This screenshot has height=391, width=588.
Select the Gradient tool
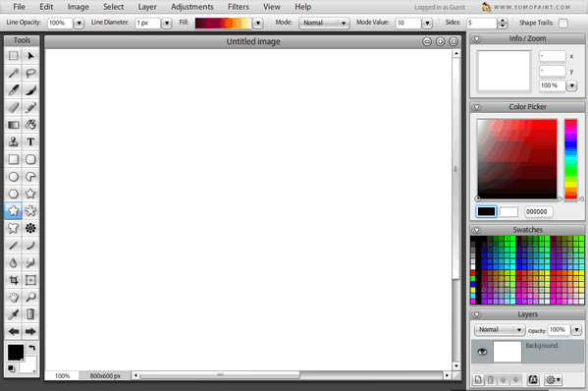[14, 125]
